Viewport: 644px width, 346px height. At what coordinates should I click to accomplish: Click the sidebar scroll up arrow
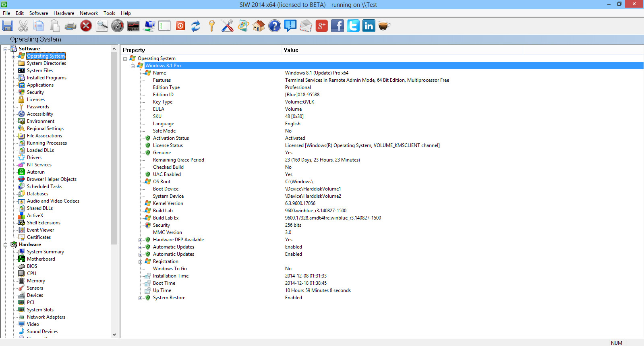(114, 49)
